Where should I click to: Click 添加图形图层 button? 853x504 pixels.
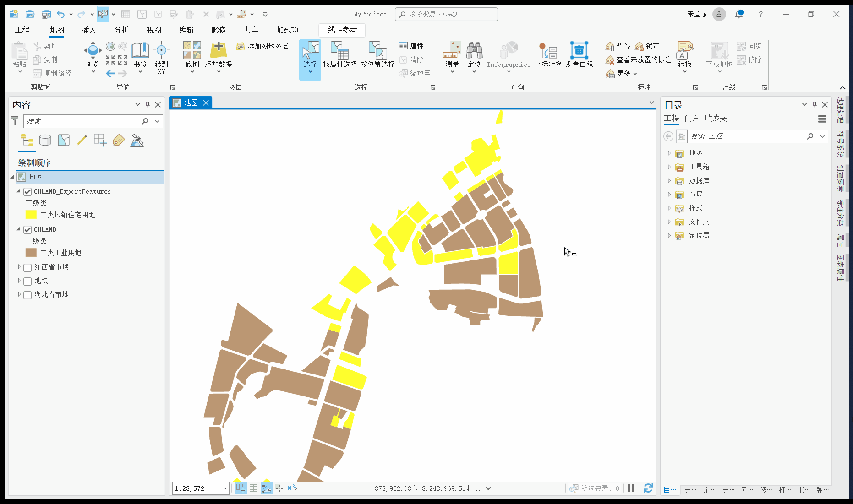262,46
